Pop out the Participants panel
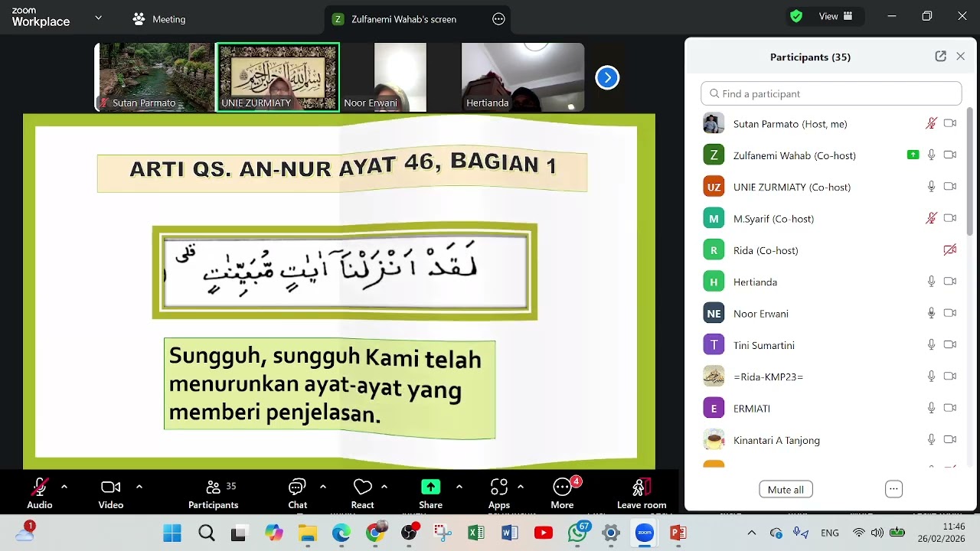The width and height of the screenshot is (980, 551). pos(940,57)
